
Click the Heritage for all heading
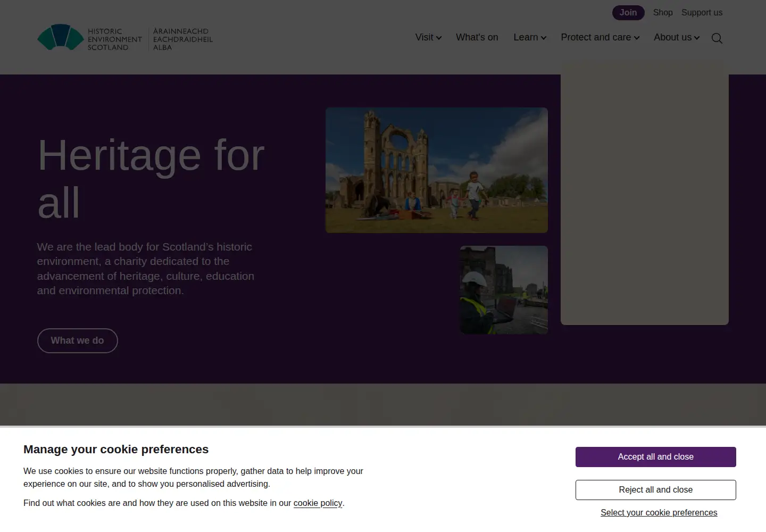151,179
